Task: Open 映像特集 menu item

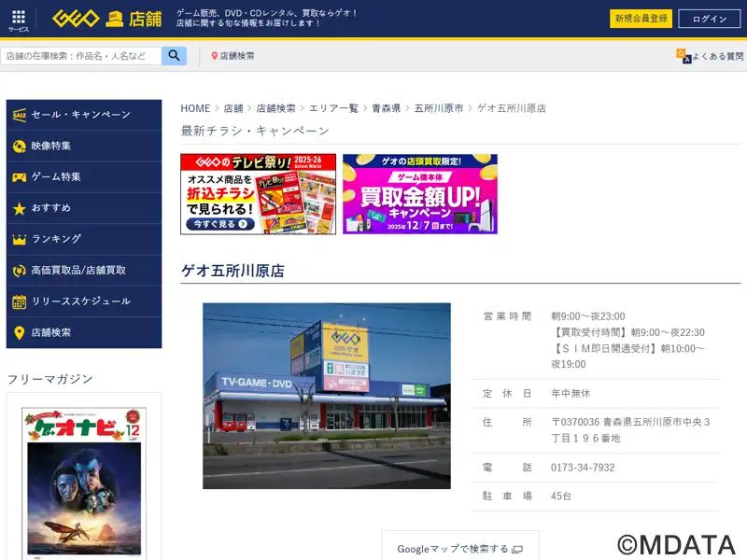Action: [84, 147]
